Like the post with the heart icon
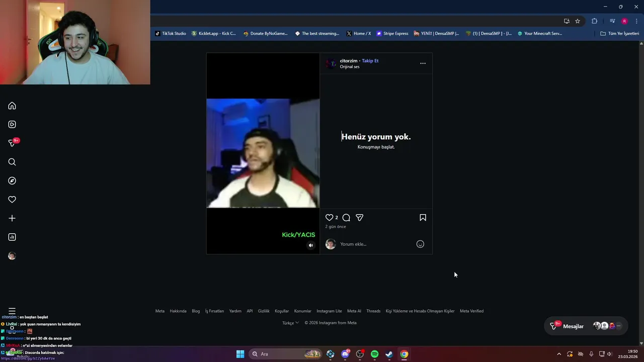The image size is (644, 362). [329, 218]
